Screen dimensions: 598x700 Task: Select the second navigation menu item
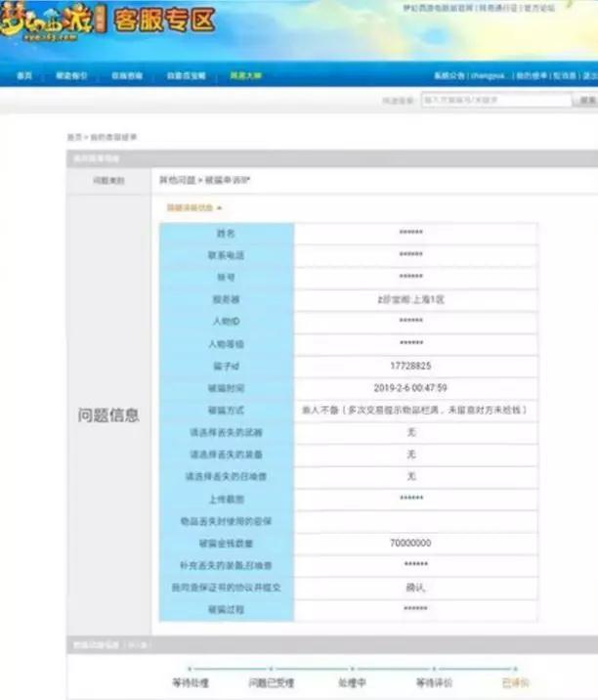click(x=70, y=75)
